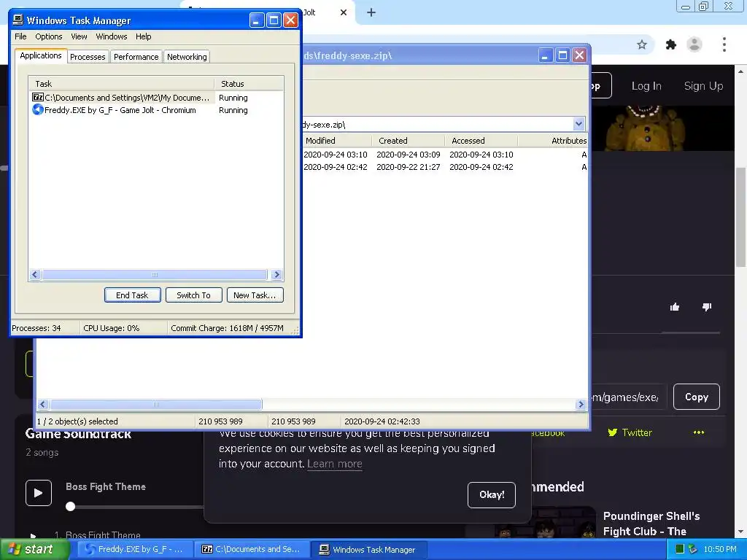
Task: Switch to Freddy.EXE Chromium taskbar button
Action: [x=134, y=549]
